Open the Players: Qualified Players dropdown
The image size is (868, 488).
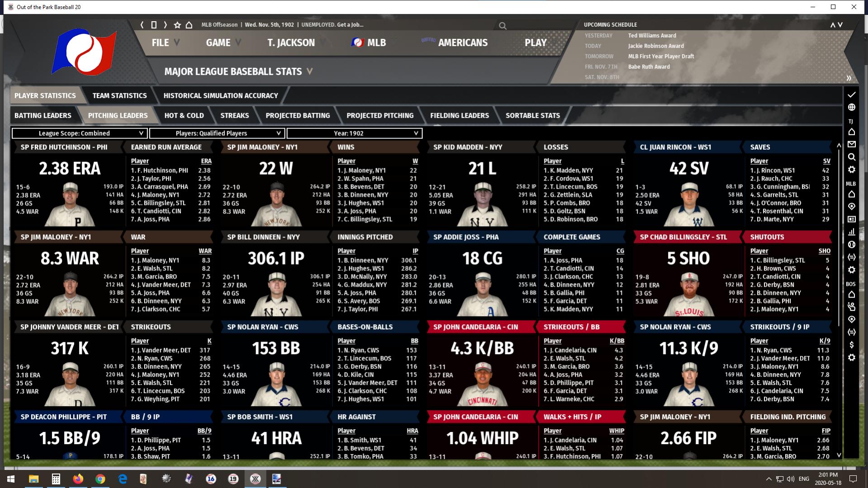pyautogui.click(x=216, y=133)
